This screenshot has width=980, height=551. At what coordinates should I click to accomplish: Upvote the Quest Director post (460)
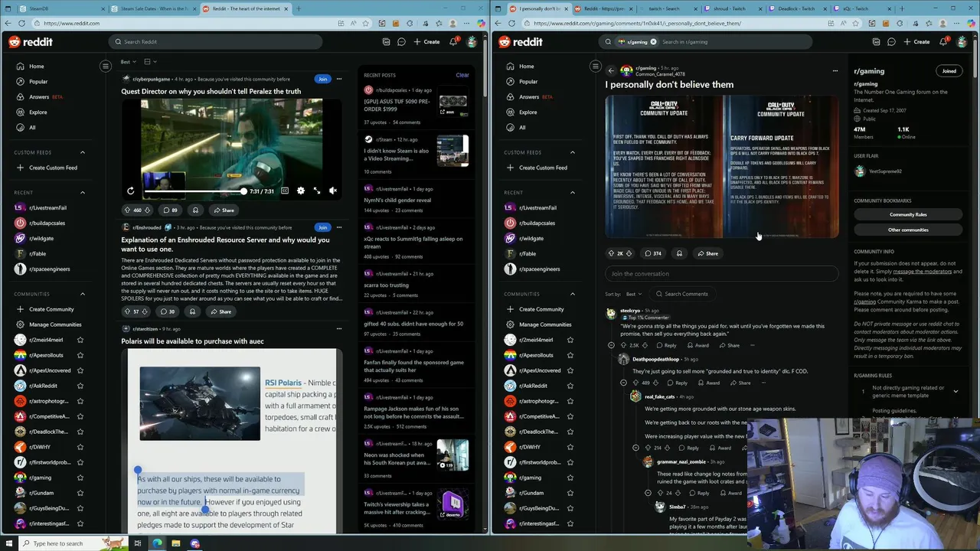pos(127,210)
